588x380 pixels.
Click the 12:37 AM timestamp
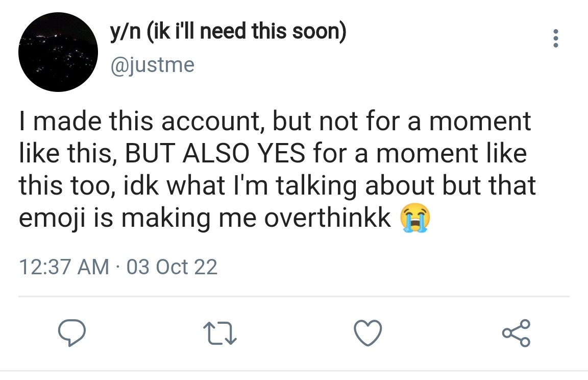[x=64, y=267]
